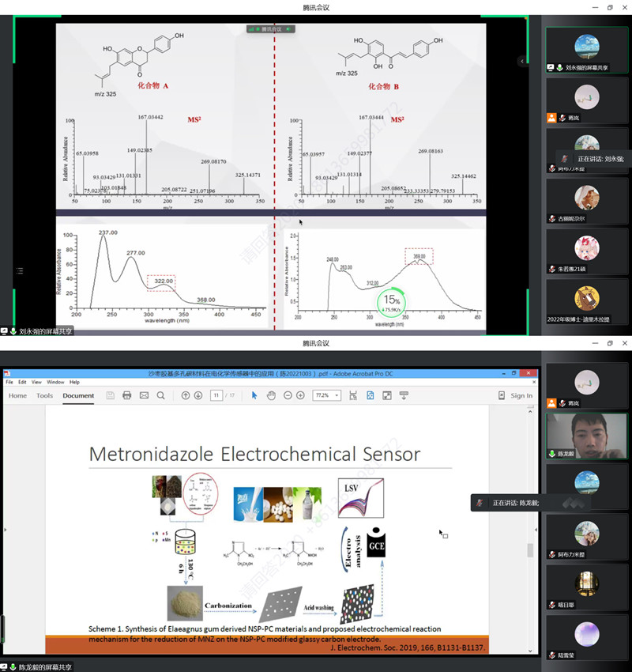Switch to the Home tab in Acrobat
632x672 pixels.
click(17, 395)
